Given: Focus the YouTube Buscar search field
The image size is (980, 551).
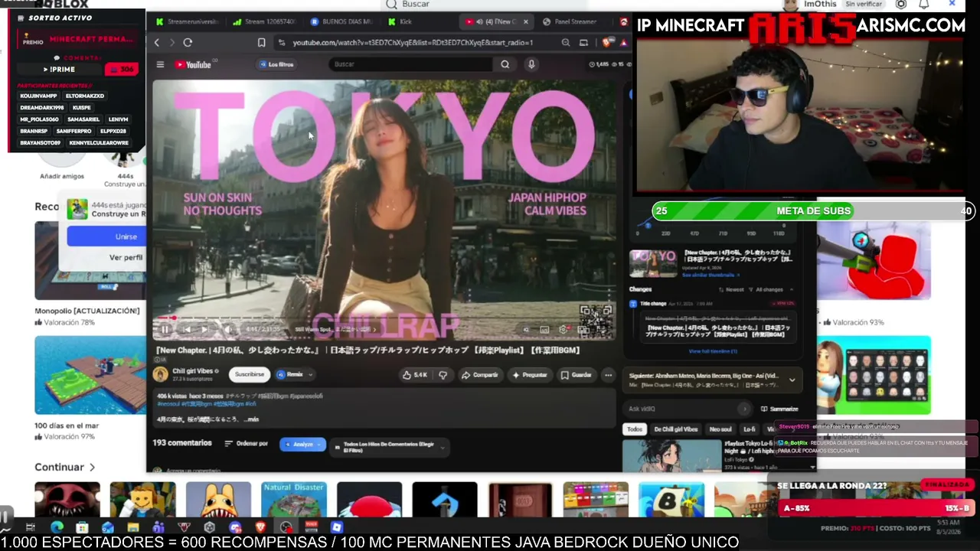Looking at the screenshot, I should (x=411, y=64).
